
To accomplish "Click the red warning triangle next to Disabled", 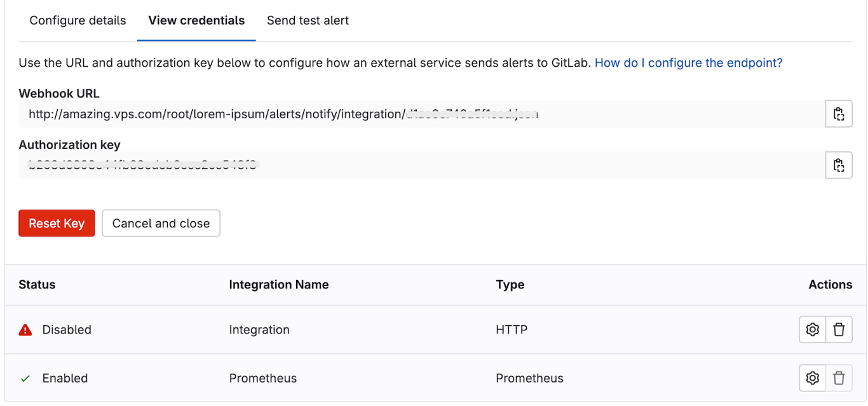I will [x=24, y=329].
